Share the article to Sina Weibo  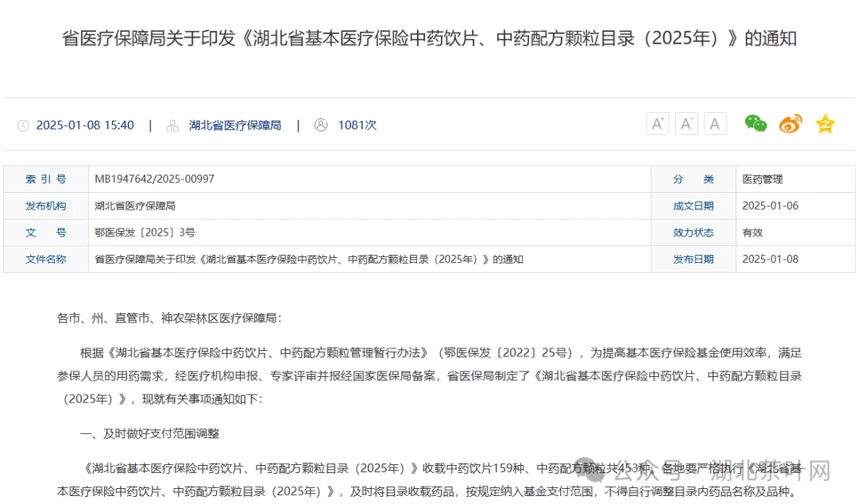pos(790,123)
